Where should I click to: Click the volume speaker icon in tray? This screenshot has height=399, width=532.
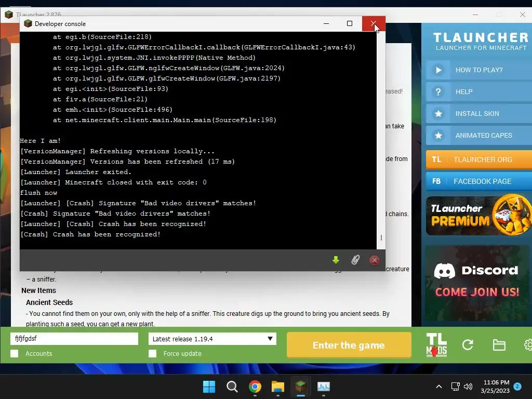[468, 387]
